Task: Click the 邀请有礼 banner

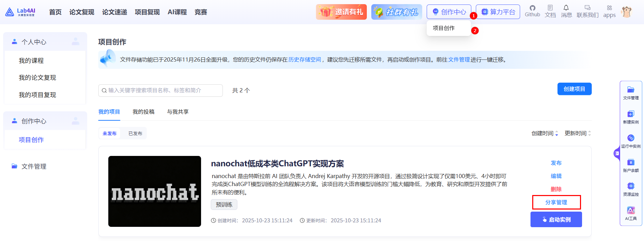Action: point(341,12)
